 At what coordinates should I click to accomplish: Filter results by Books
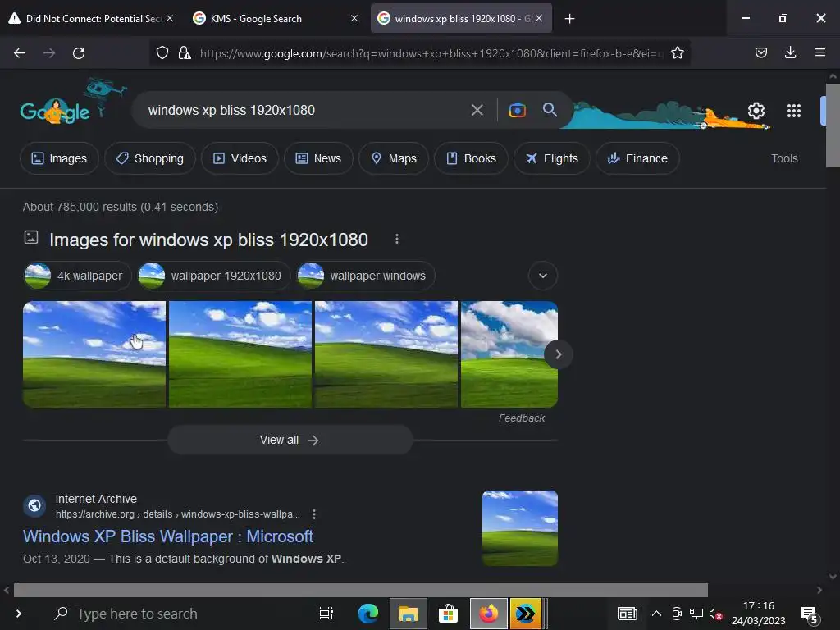[x=472, y=158]
